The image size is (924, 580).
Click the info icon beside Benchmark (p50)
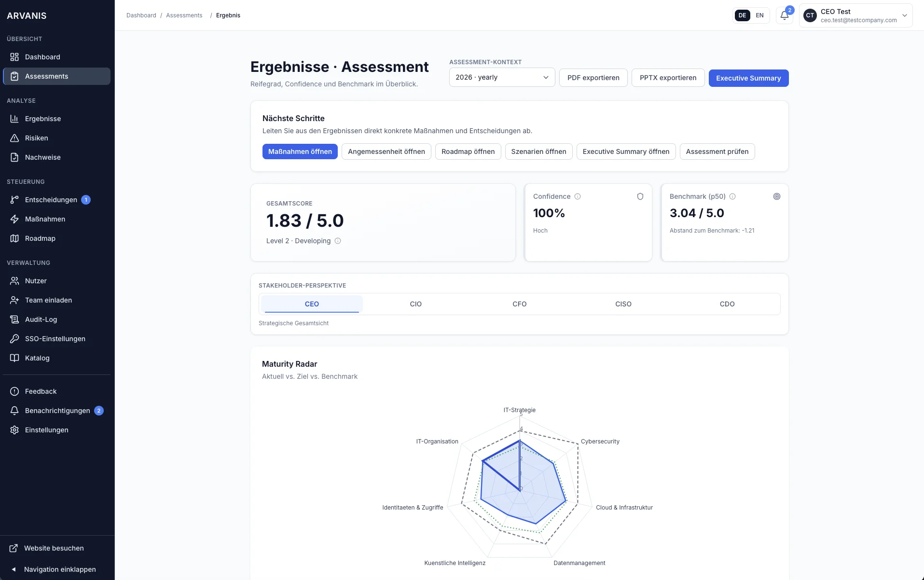coord(732,196)
